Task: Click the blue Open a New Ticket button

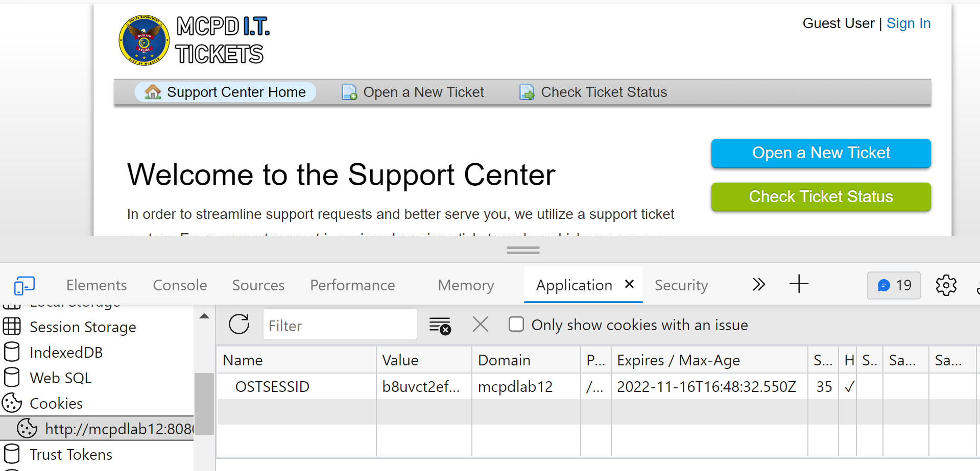Action: pos(821,153)
